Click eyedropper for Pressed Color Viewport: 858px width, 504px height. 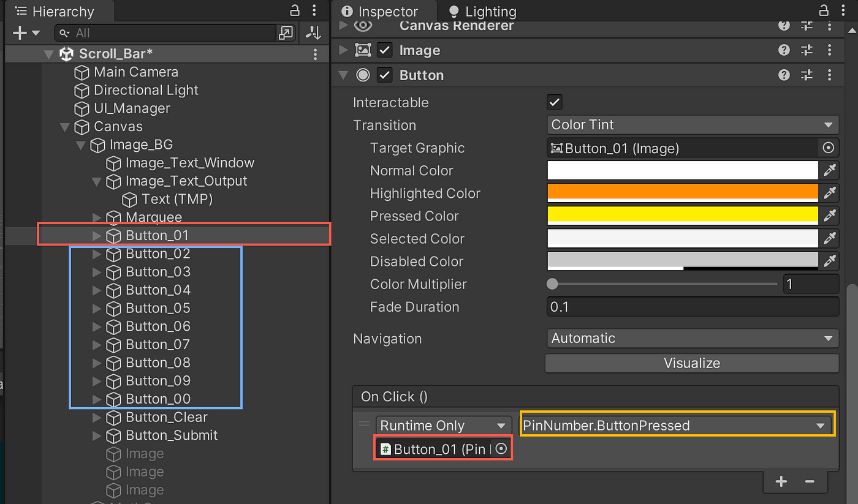coord(830,216)
